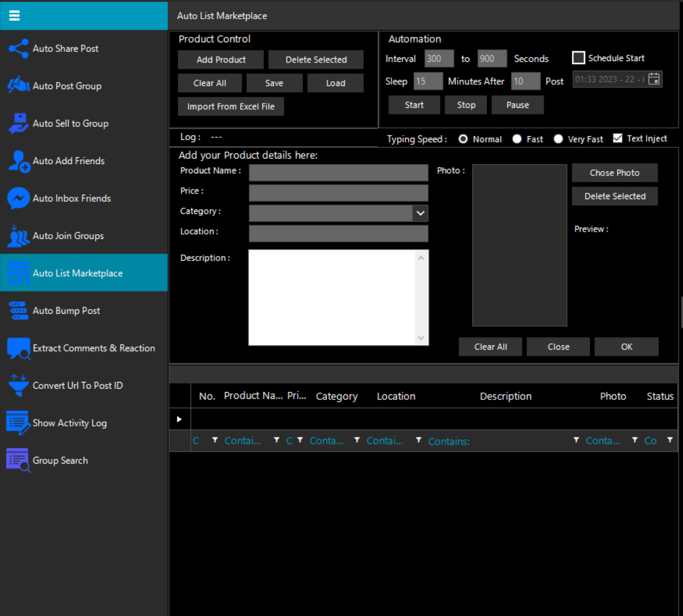Click the Price column filter funnel
This screenshot has height=616, width=683.
coord(300,440)
